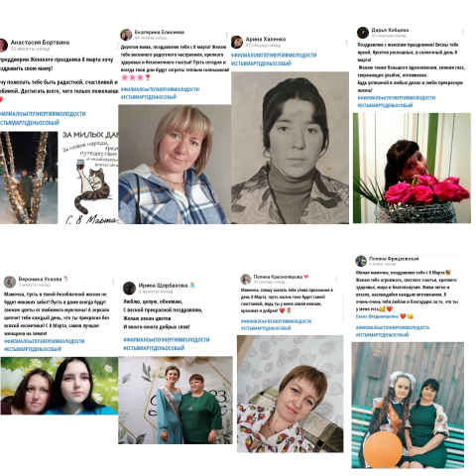
Task: Open three-dot menu on Екатерина Елисеева's post
Action: pyautogui.click(x=227, y=35)
